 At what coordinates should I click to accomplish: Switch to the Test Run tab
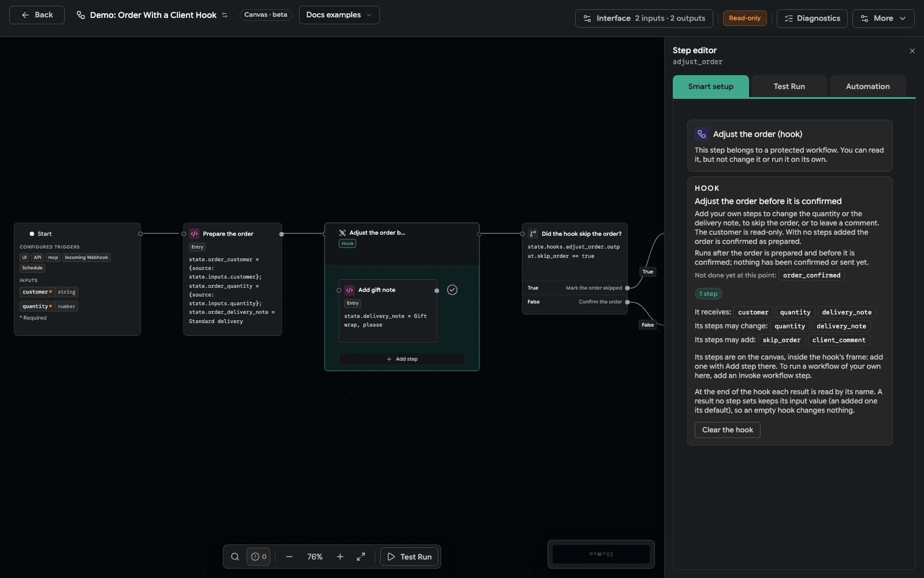[x=789, y=87]
